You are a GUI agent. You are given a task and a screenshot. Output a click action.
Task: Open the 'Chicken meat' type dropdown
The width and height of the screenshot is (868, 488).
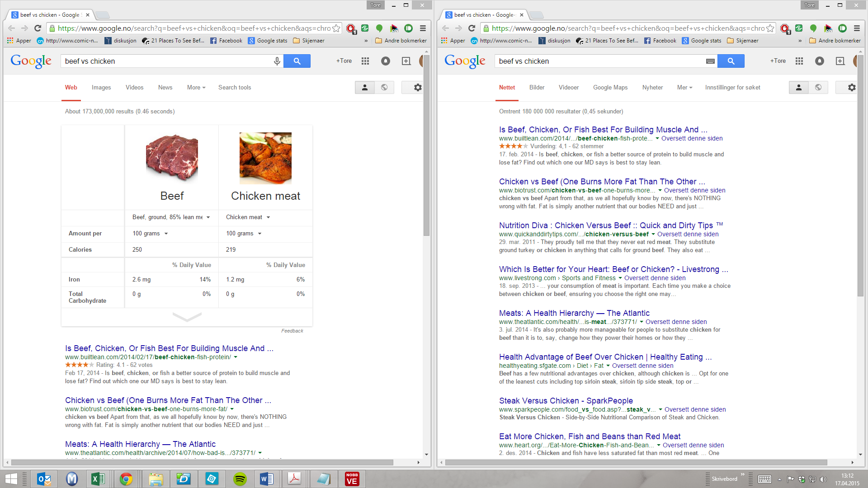[x=248, y=217]
